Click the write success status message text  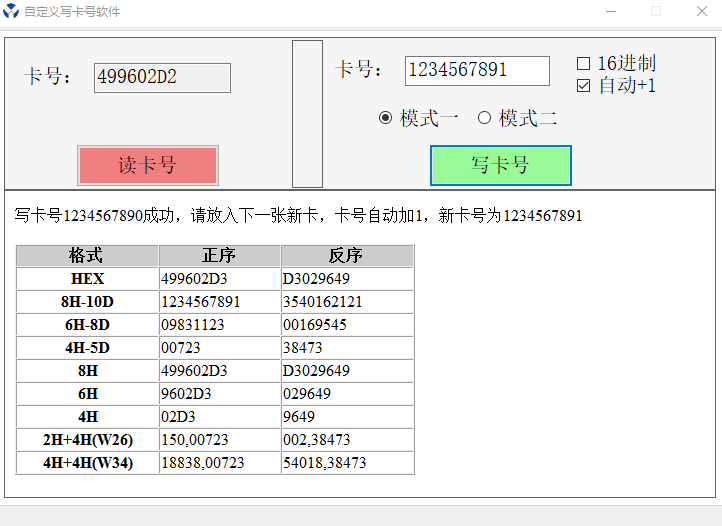pos(298,216)
